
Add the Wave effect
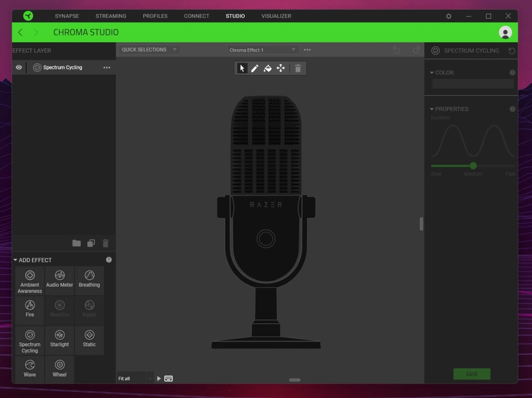[x=30, y=369]
